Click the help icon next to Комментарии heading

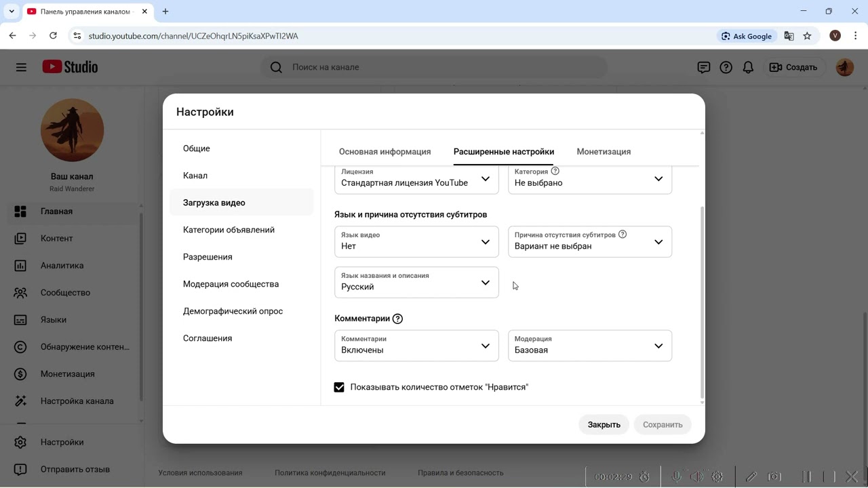point(397,319)
